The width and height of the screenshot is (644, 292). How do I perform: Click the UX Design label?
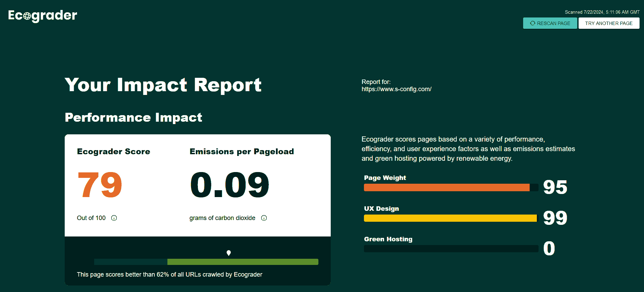(x=381, y=209)
